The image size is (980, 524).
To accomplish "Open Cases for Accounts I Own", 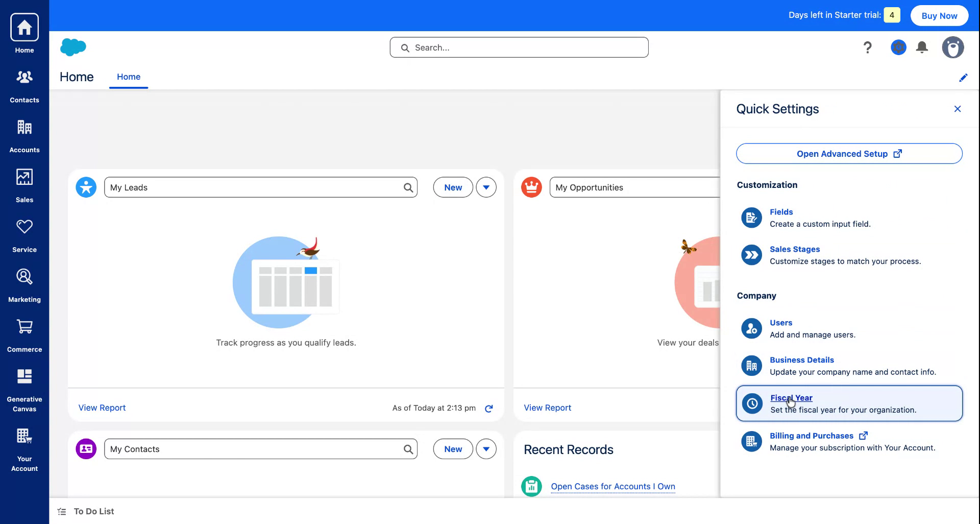I will [x=612, y=486].
